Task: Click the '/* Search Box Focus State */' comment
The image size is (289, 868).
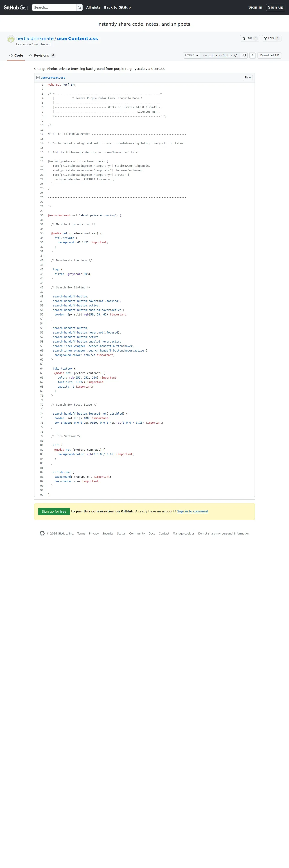Action: (x=74, y=405)
